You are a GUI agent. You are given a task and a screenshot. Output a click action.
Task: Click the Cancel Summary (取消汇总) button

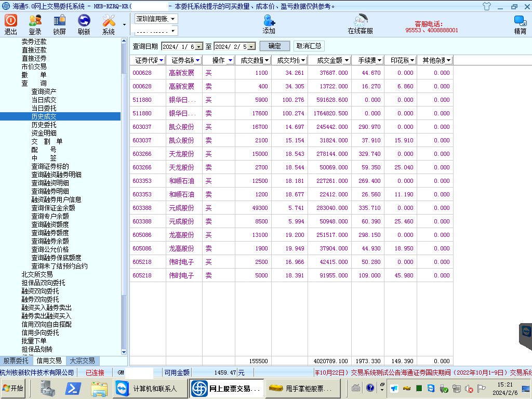[x=309, y=46]
